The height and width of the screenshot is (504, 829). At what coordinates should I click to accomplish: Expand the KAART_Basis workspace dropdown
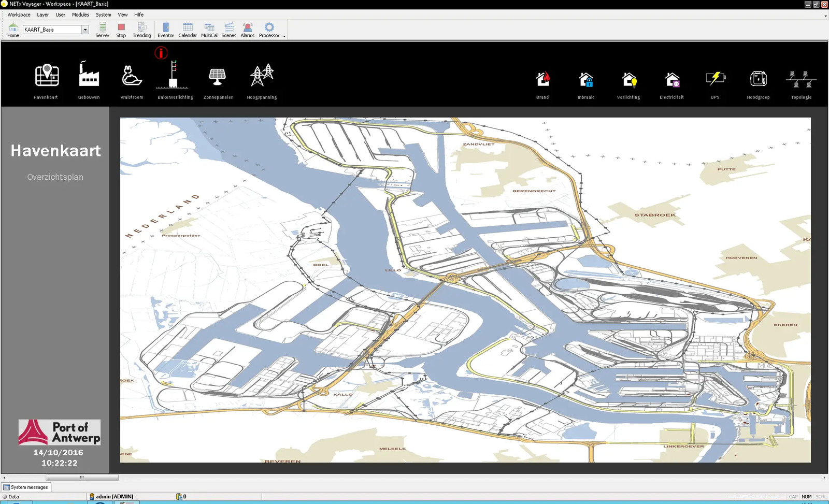85,30
